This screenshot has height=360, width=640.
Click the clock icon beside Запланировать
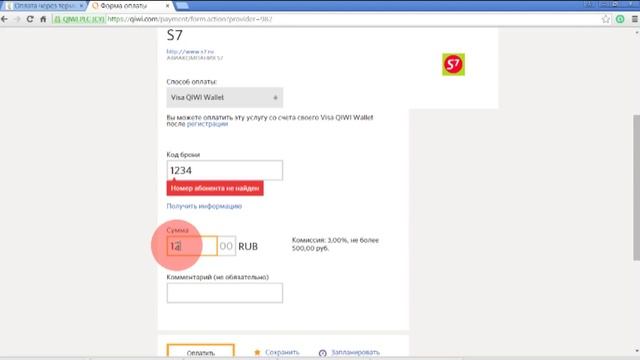click(322, 353)
